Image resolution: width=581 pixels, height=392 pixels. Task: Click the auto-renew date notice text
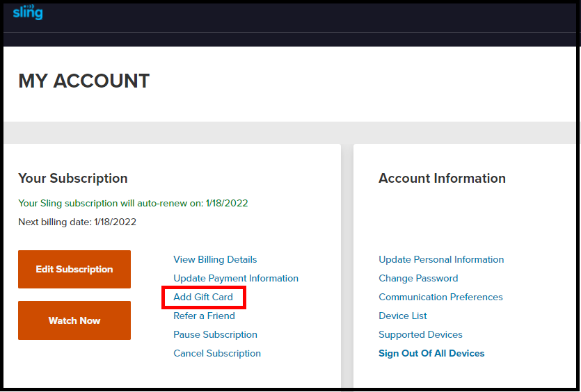pos(133,203)
